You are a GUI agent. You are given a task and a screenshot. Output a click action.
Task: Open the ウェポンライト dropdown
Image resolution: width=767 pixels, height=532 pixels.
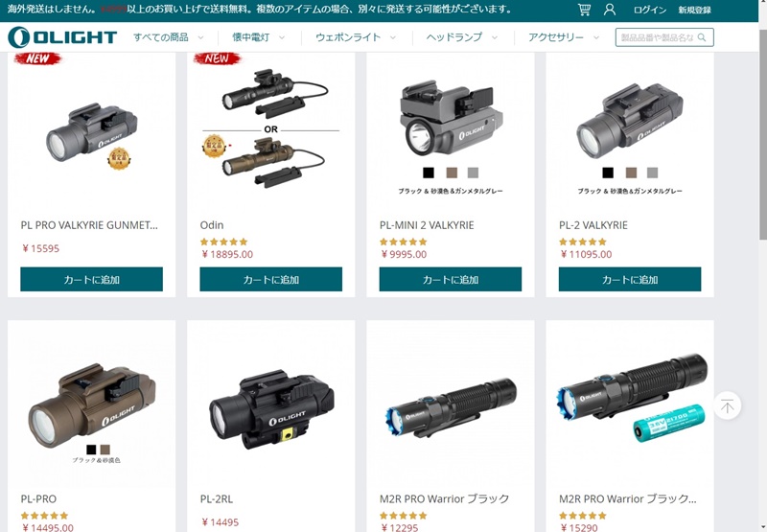[356, 37]
